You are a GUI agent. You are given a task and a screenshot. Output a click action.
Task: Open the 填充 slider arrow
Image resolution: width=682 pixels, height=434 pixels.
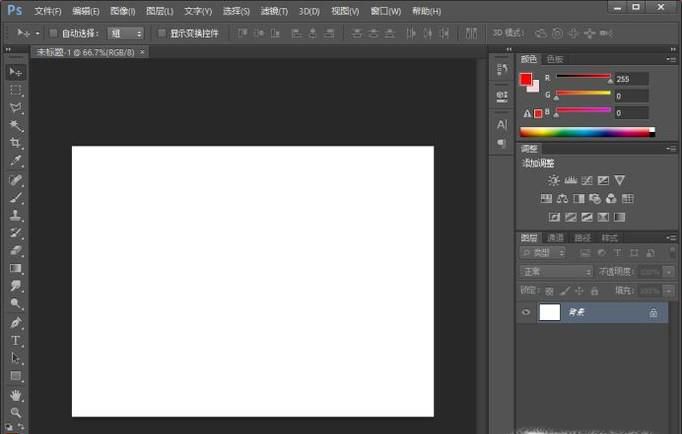pyautogui.click(x=669, y=290)
